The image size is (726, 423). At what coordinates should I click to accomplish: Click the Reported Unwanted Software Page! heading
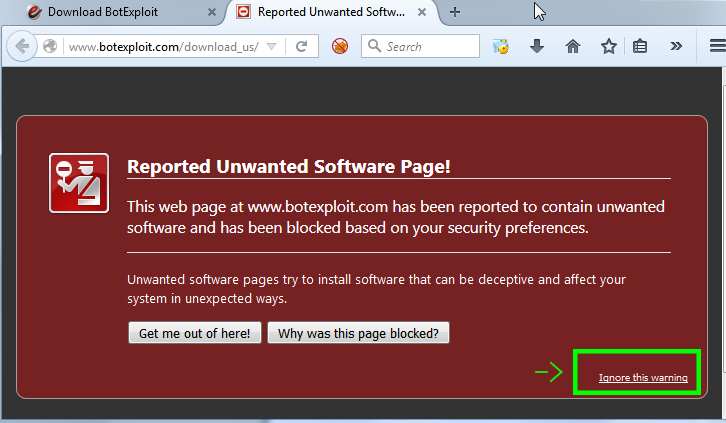click(289, 167)
